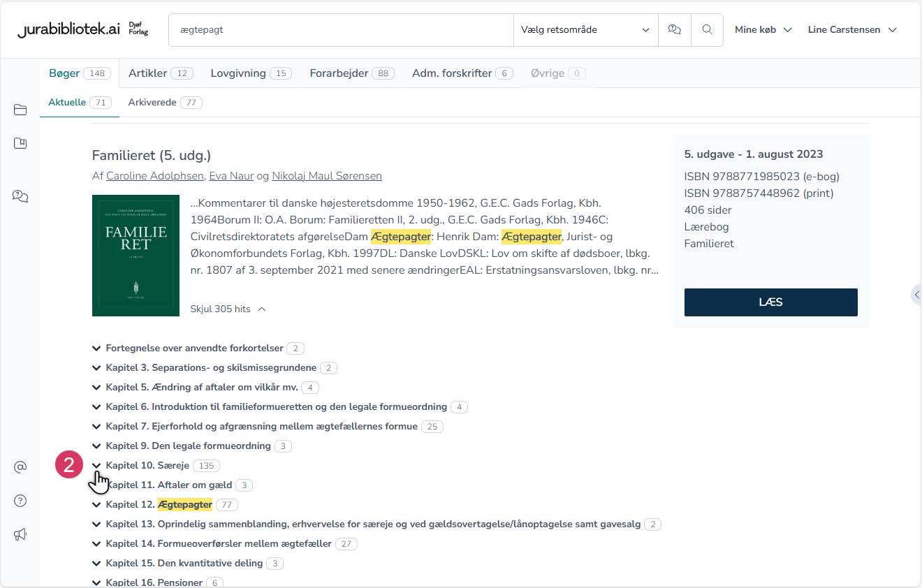Expand Kapitel 7. Ejerforhold og afgrænsning
Image resolution: width=922 pixels, height=588 pixels.
click(96, 426)
